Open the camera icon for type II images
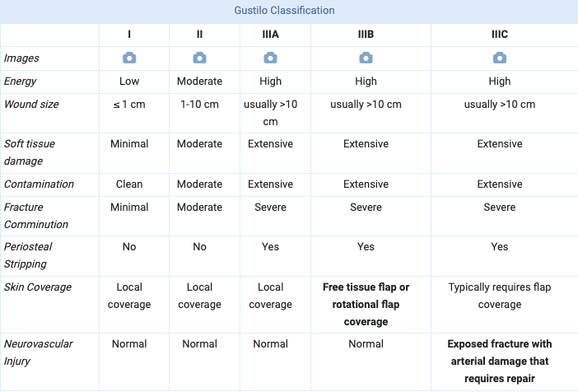This screenshot has height=392, width=578. tap(199, 58)
